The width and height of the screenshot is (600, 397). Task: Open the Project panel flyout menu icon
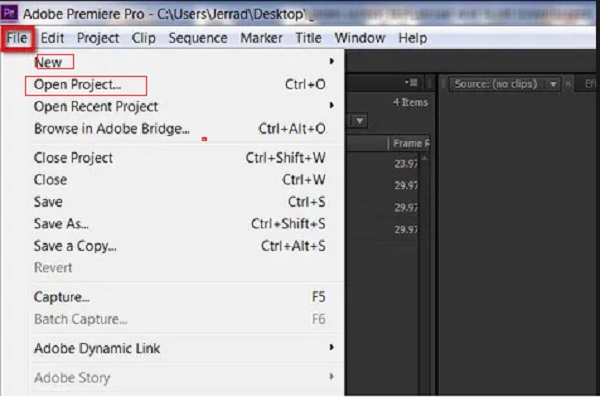pyautogui.click(x=411, y=83)
